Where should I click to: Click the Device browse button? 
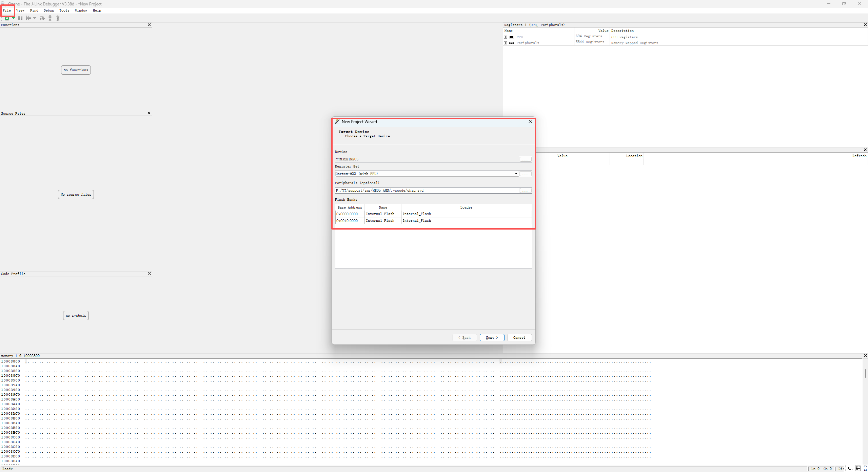pos(526,159)
